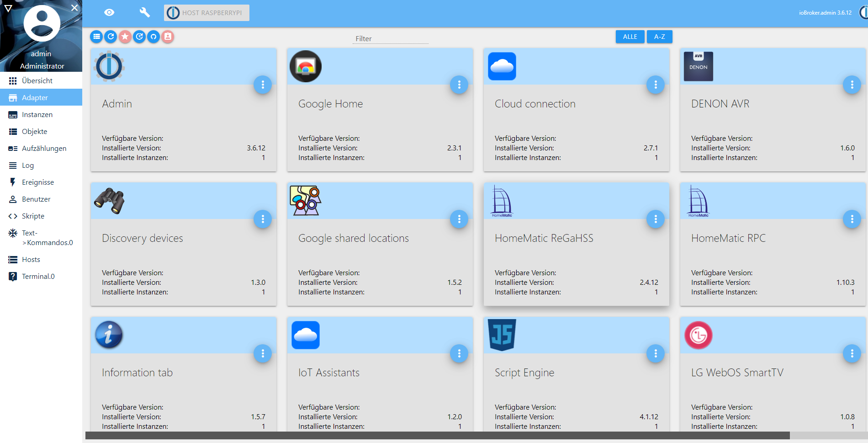The width and height of the screenshot is (868, 443).
Task: Open the wrench settings icon
Action: [x=145, y=12]
